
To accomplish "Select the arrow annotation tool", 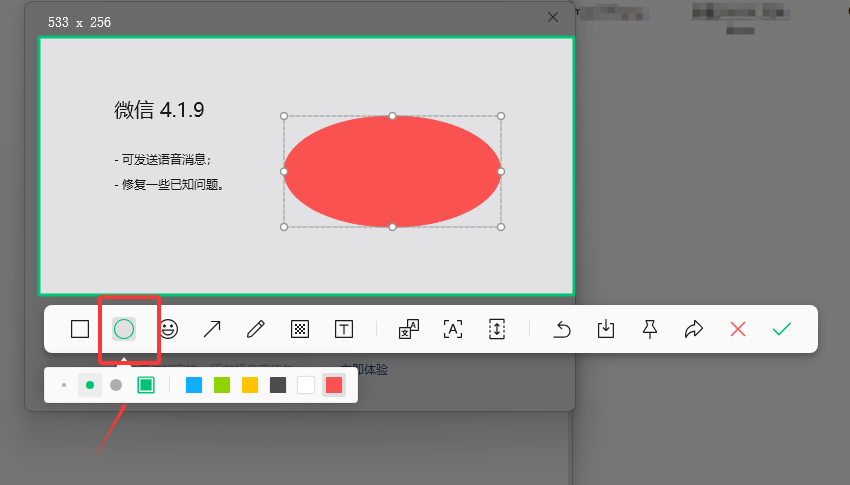I will click(212, 329).
